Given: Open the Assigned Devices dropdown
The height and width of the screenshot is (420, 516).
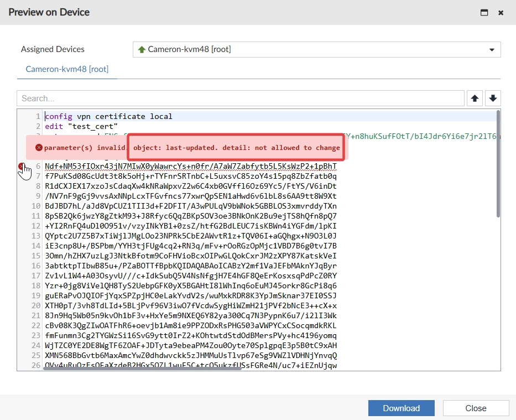Looking at the screenshot, I should pyautogui.click(x=316, y=49).
